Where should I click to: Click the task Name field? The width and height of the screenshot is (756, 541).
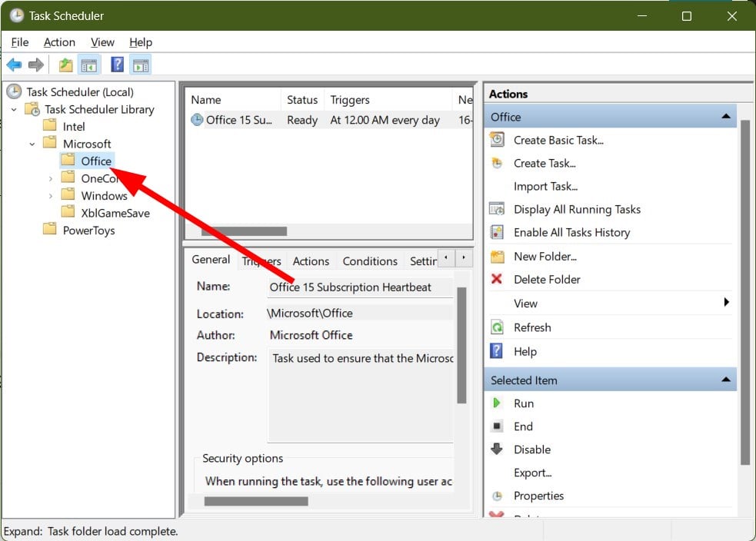pos(359,287)
